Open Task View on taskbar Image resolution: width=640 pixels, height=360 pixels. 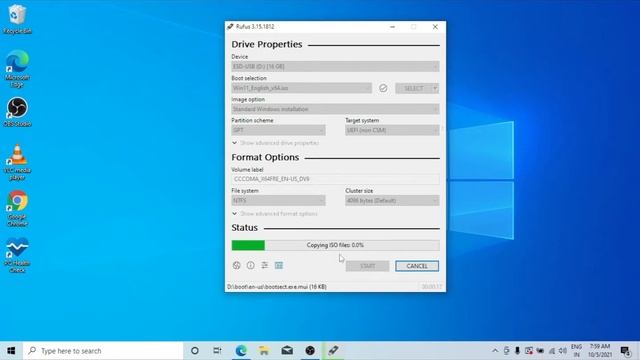(217, 351)
